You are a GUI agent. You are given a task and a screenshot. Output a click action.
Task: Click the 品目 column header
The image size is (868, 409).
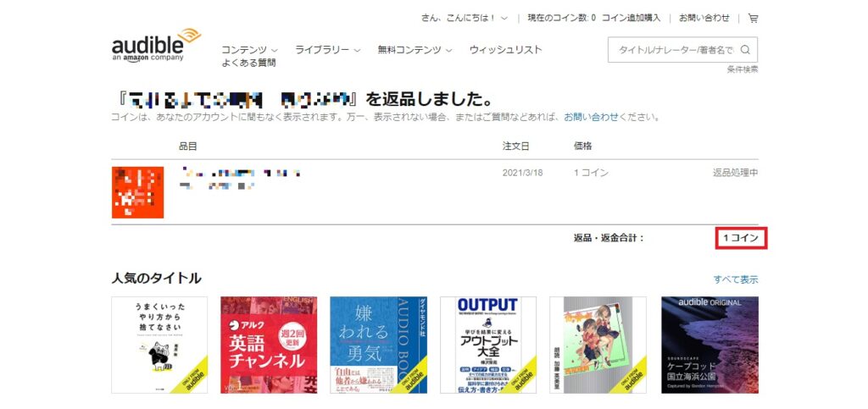pyautogui.click(x=187, y=146)
